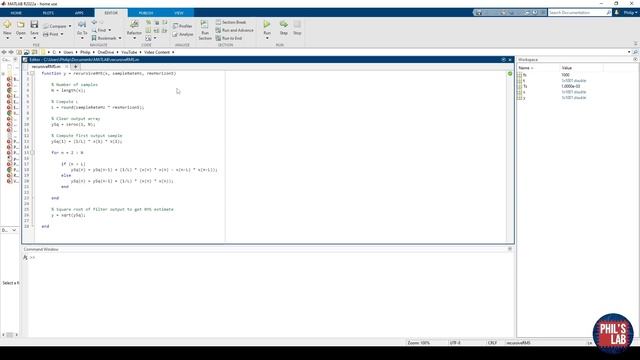Create a new file with New icon
This screenshot has height=360, width=640.
[x=7, y=25]
